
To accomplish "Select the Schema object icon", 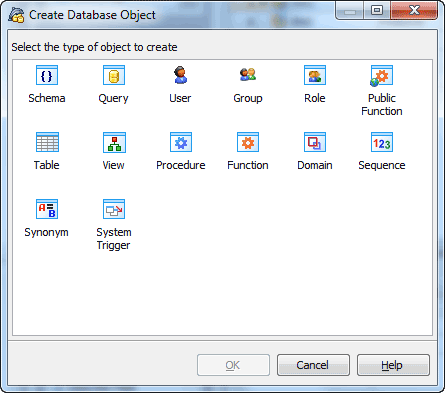I will point(47,75).
